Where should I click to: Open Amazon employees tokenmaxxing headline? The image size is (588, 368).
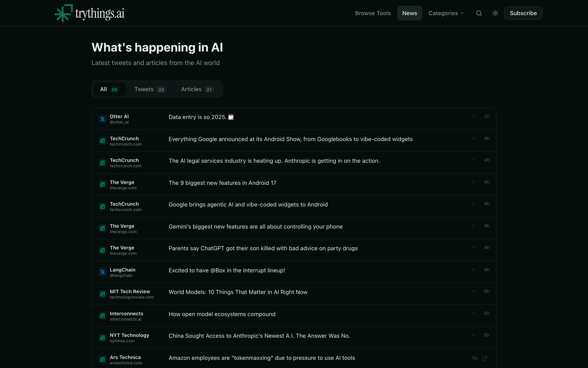click(262, 358)
